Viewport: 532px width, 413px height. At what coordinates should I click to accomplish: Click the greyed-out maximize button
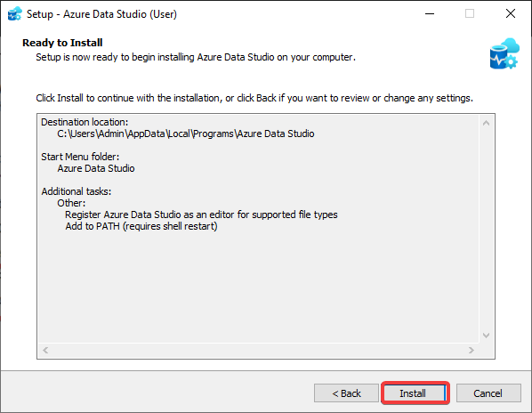pyautogui.click(x=470, y=14)
